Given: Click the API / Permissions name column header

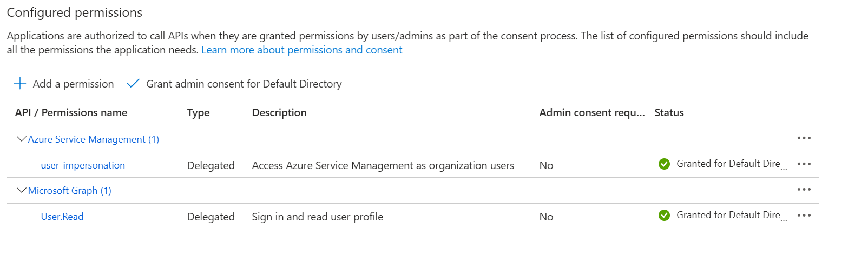Looking at the screenshot, I should 71,112.
